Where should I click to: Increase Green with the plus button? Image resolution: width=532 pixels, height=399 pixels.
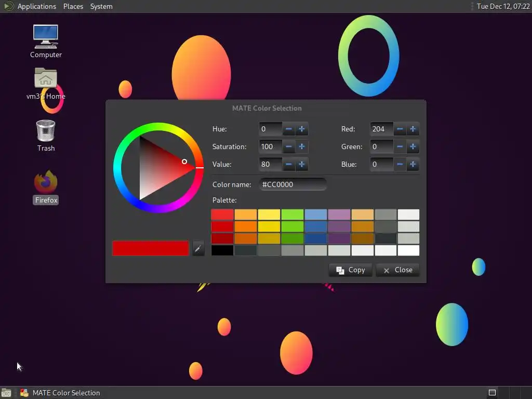pos(413,147)
